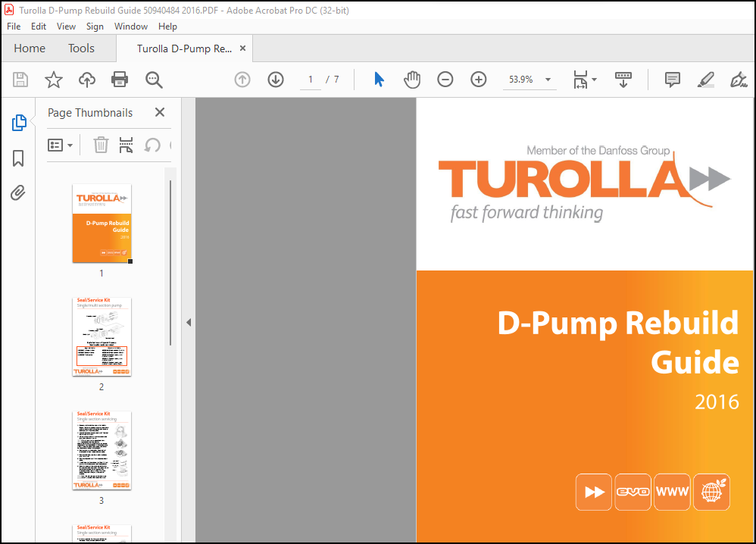
Task: Choose the Selection arrow tool
Action: tap(379, 80)
